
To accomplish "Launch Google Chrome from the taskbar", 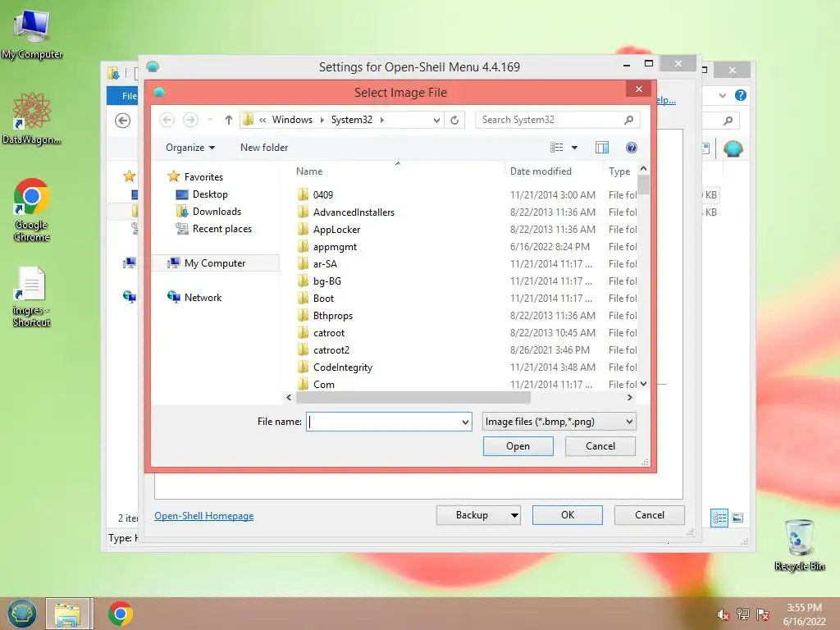I will tap(121, 614).
